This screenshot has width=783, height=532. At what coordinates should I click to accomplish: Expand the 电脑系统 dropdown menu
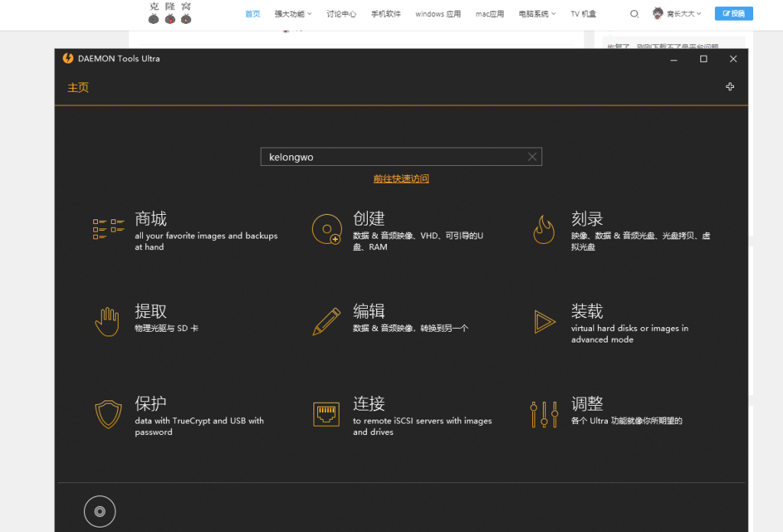(x=538, y=14)
